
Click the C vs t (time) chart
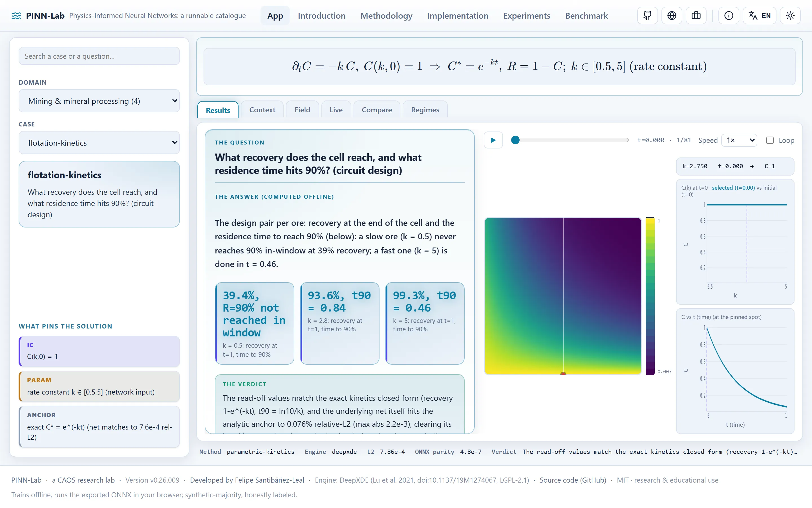pos(735,371)
